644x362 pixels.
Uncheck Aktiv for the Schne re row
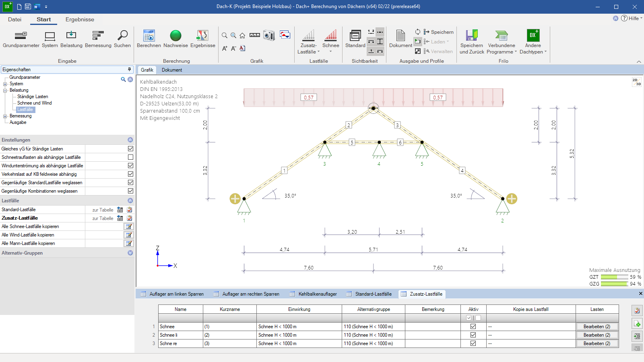(473, 343)
